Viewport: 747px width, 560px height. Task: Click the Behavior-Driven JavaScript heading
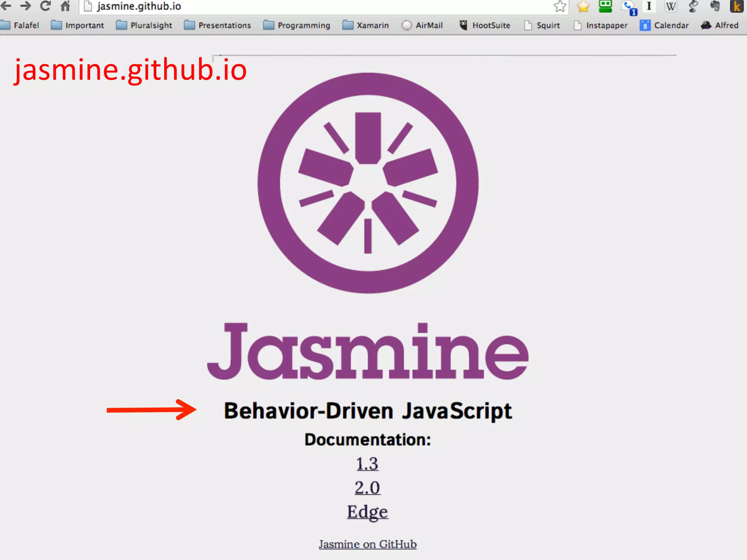pyautogui.click(x=368, y=411)
